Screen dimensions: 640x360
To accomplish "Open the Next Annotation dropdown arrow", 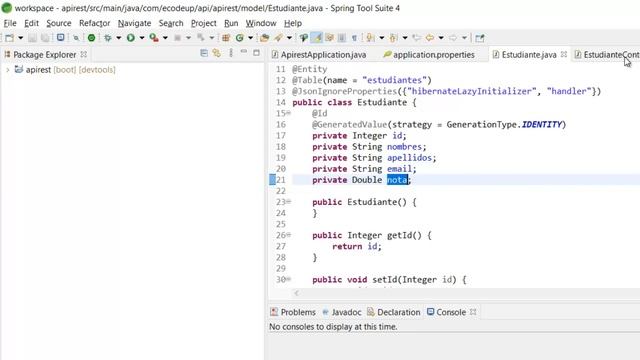I will point(382,38).
